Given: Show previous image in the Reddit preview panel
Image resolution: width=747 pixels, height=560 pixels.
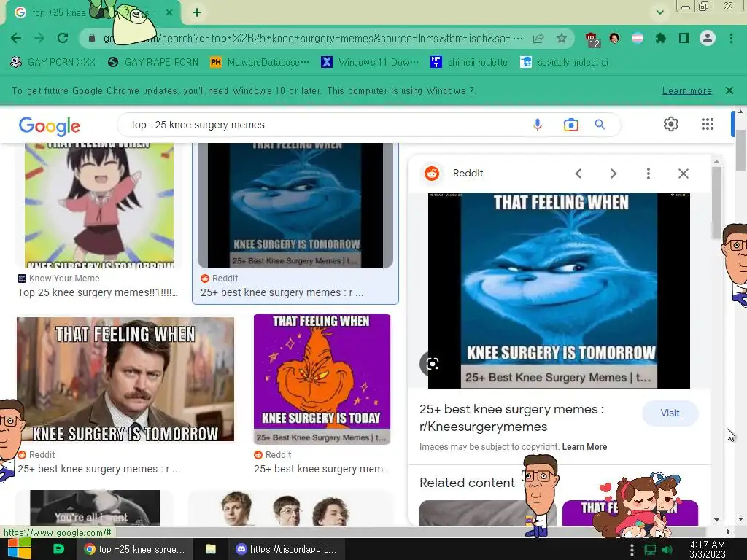Looking at the screenshot, I should tap(578, 174).
